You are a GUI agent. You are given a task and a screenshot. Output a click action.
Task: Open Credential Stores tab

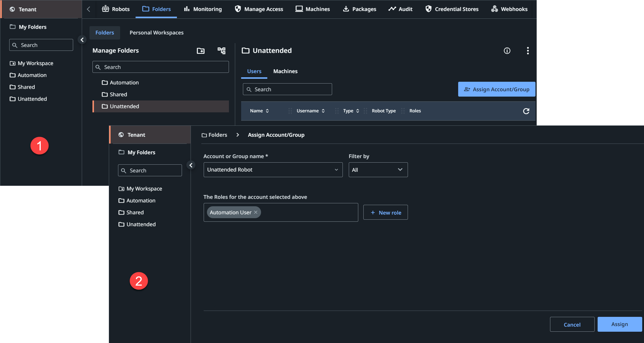[x=452, y=9]
